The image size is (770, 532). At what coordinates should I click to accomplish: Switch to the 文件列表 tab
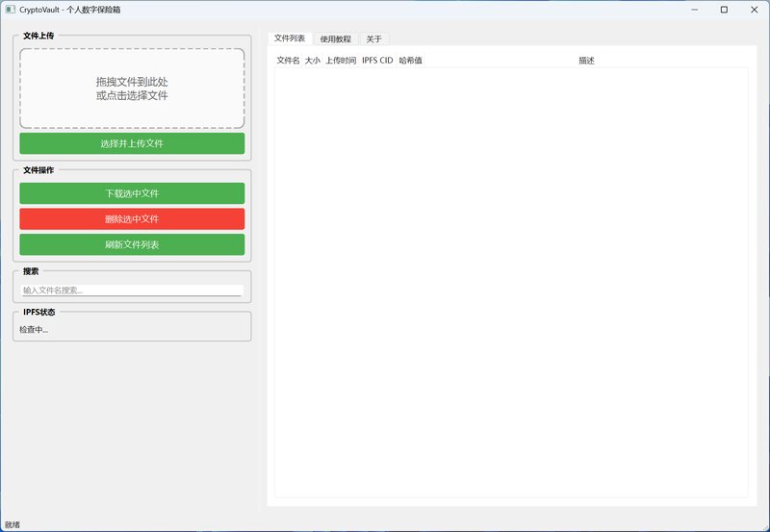[290, 38]
